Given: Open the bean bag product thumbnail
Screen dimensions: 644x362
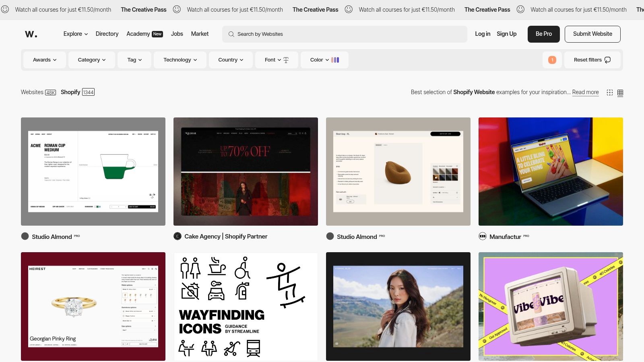Looking at the screenshot, I should (x=398, y=171).
